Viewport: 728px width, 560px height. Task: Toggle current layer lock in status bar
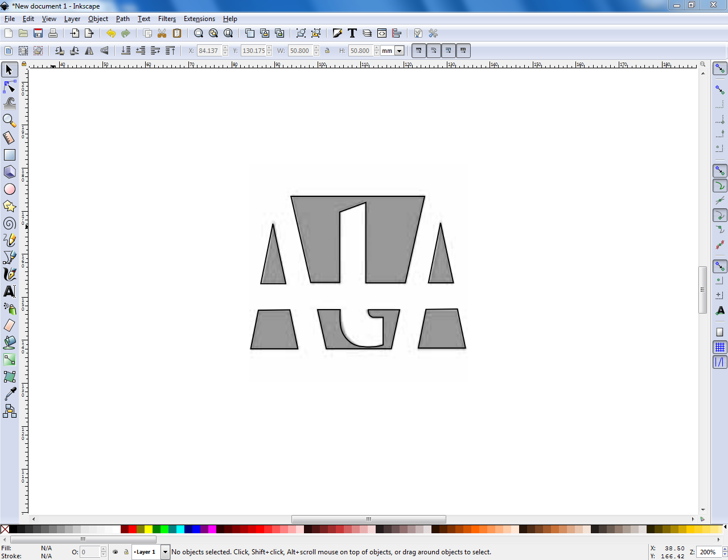pyautogui.click(x=126, y=552)
